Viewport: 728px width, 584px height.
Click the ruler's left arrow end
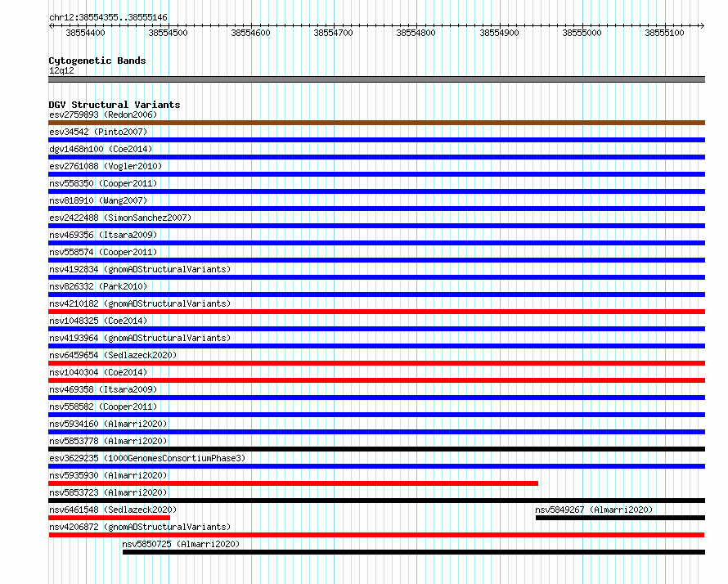[x=51, y=25]
